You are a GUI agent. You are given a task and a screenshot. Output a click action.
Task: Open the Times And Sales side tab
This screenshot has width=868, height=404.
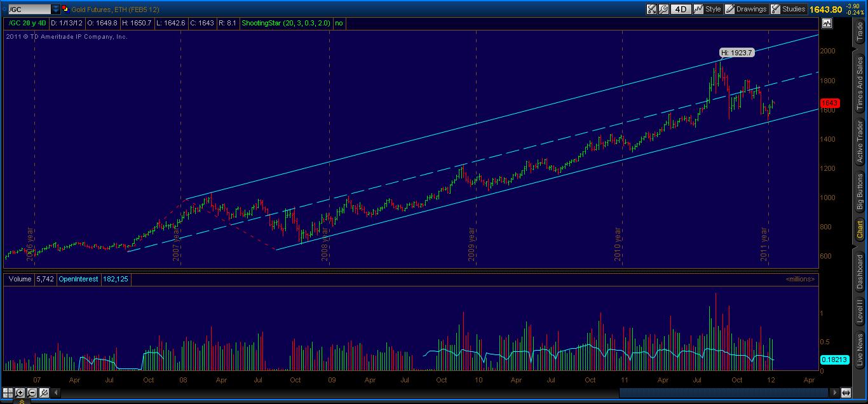860,83
